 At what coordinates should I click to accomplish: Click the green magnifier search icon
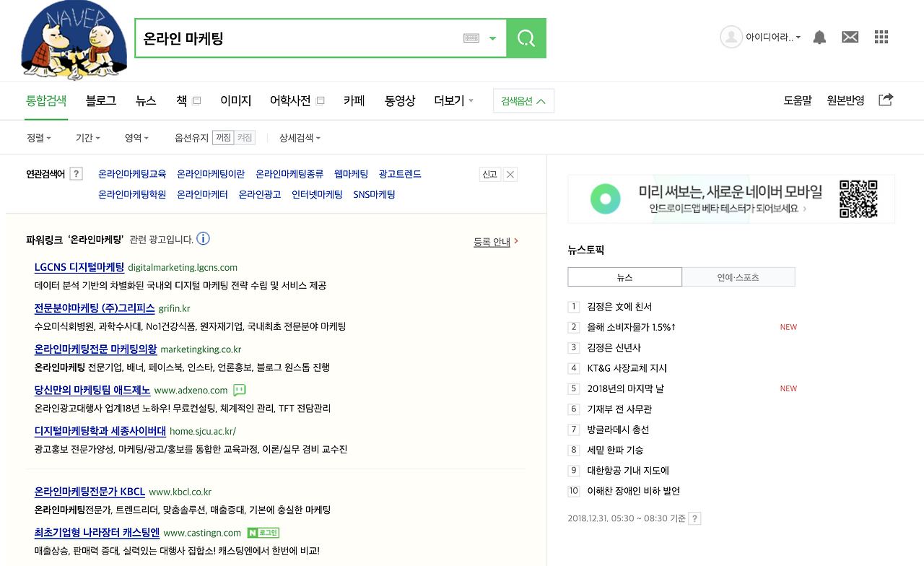pyautogui.click(x=526, y=38)
